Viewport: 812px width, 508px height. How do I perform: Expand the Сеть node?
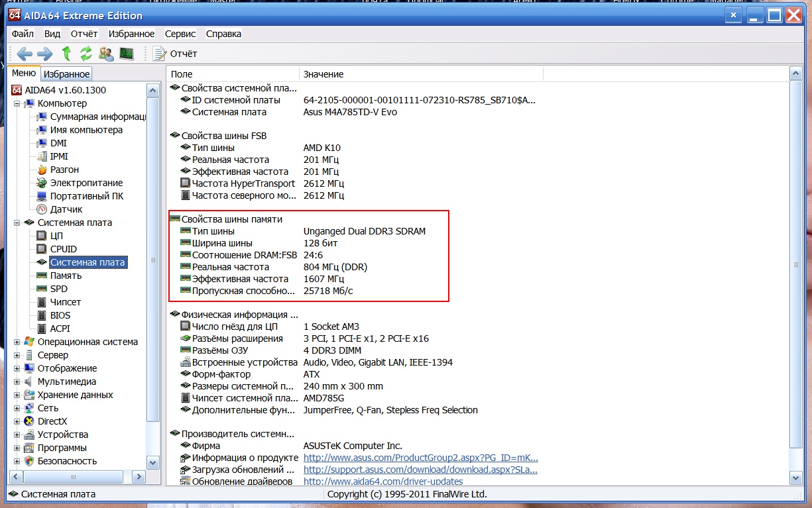click(x=17, y=409)
